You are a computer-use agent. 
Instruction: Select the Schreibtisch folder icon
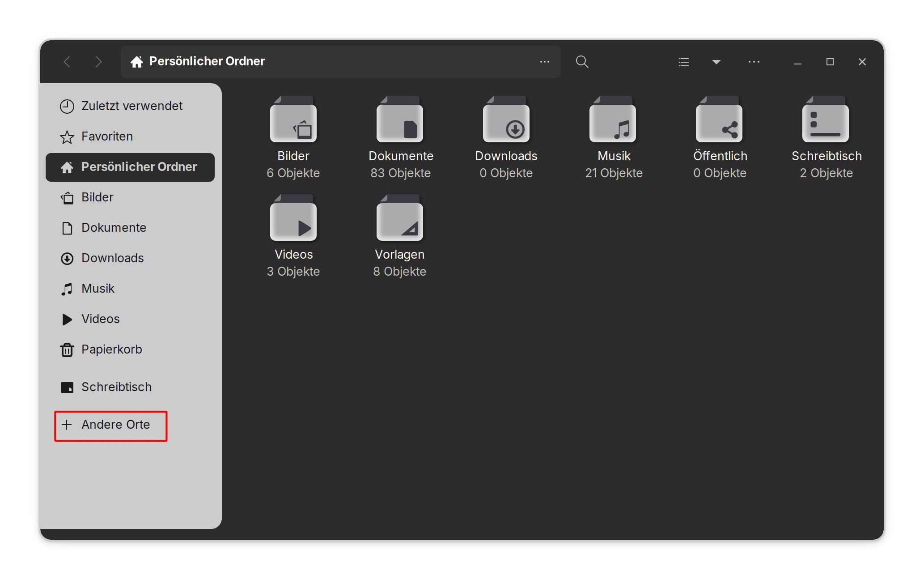[x=826, y=119]
